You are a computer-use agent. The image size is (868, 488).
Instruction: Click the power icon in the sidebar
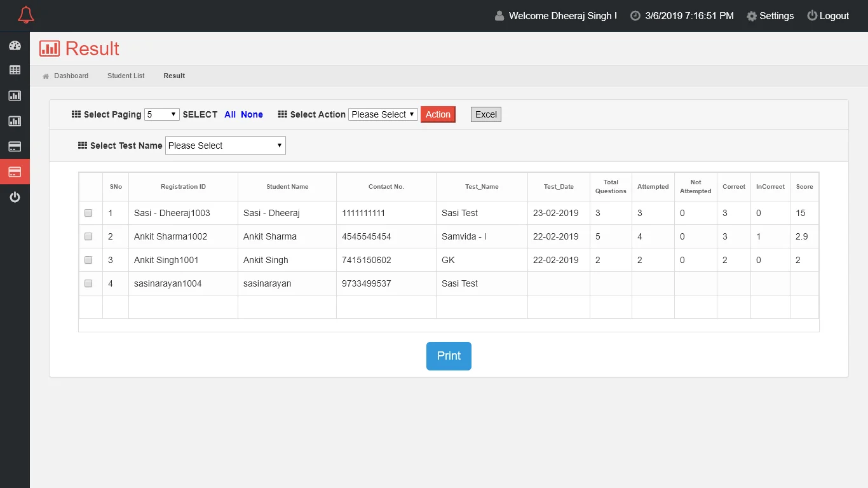point(15,197)
